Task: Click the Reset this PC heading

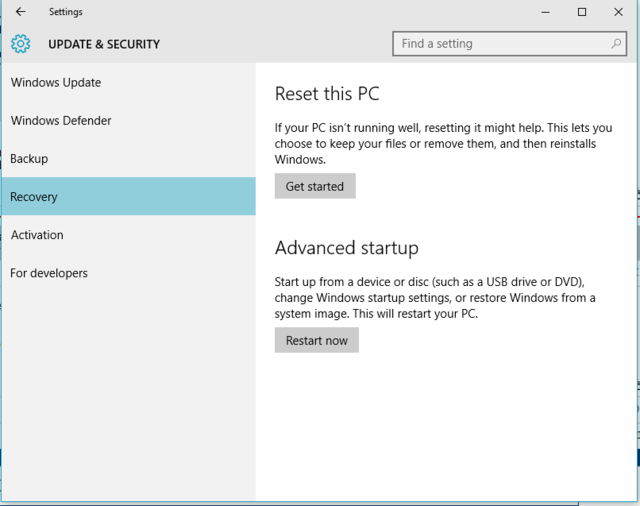Action: point(327,93)
